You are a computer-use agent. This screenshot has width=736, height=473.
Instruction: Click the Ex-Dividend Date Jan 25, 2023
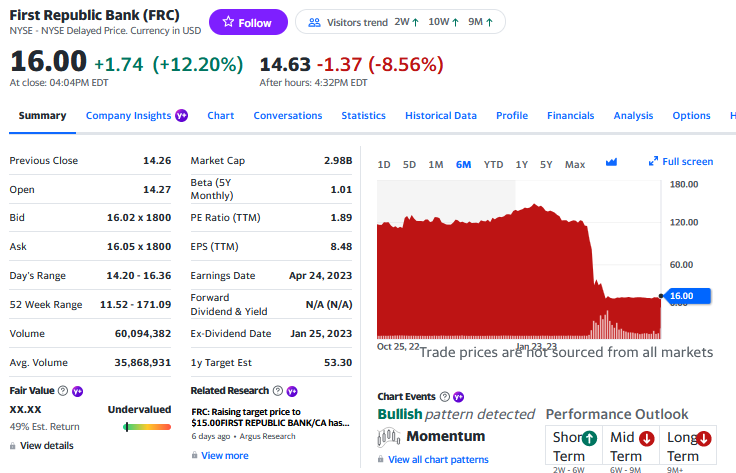[321, 334]
